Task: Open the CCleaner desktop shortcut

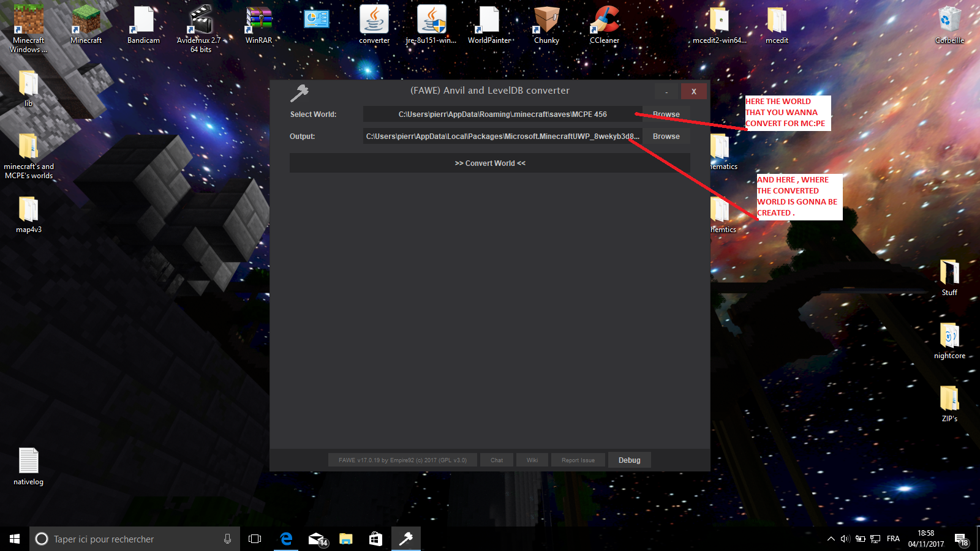Action: [605, 26]
